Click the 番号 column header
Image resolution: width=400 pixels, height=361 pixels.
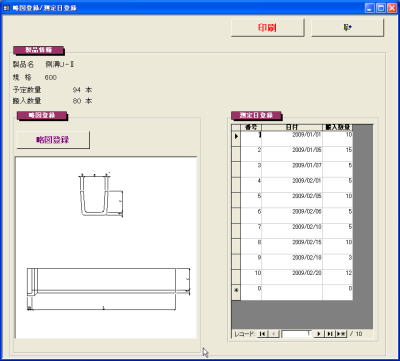[251, 127]
